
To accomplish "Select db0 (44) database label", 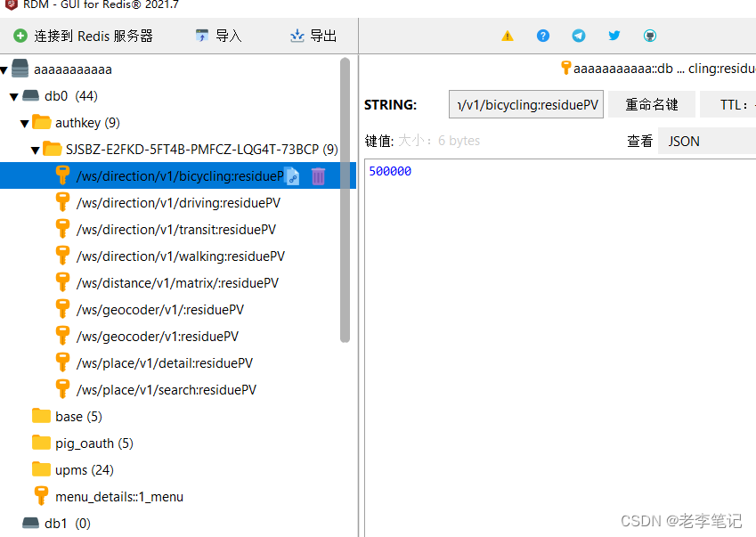I will click(x=71, y=96).
